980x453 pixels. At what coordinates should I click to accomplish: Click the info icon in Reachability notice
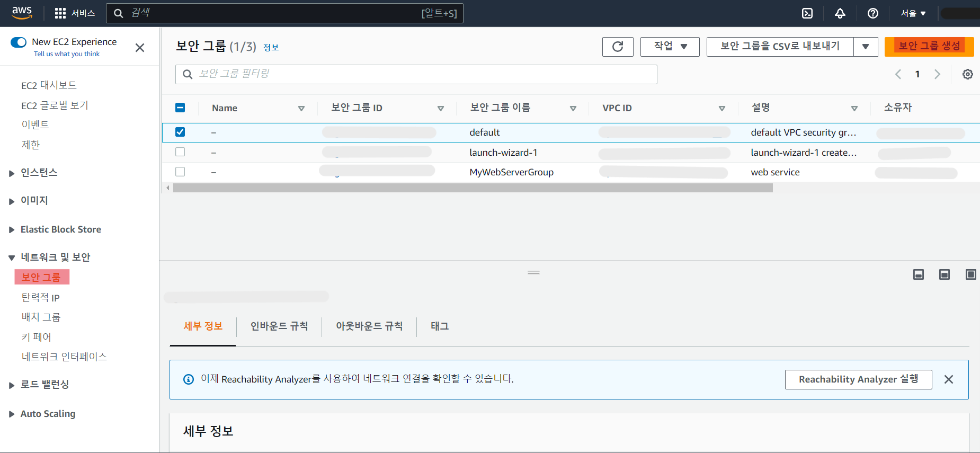coord(189,379)
